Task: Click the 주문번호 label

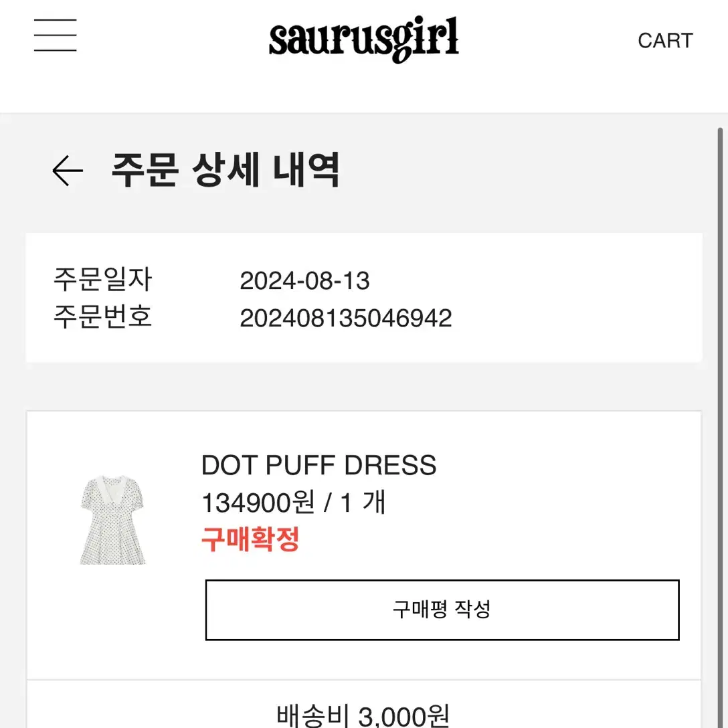Action: 102,317
